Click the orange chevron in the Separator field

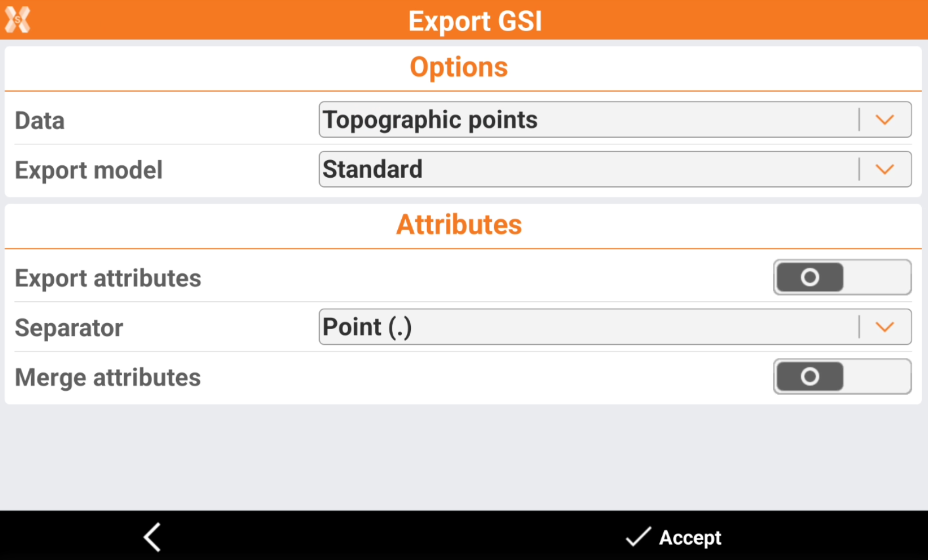coord(884,327)
